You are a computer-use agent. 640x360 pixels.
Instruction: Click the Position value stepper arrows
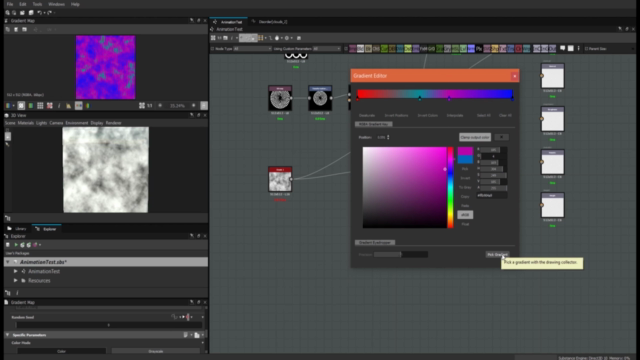tap(388, 137)
